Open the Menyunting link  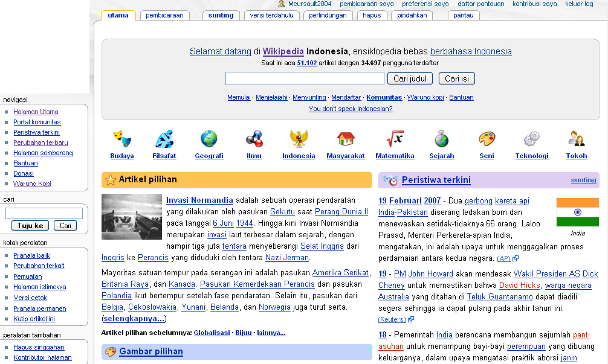click(309, 97)
